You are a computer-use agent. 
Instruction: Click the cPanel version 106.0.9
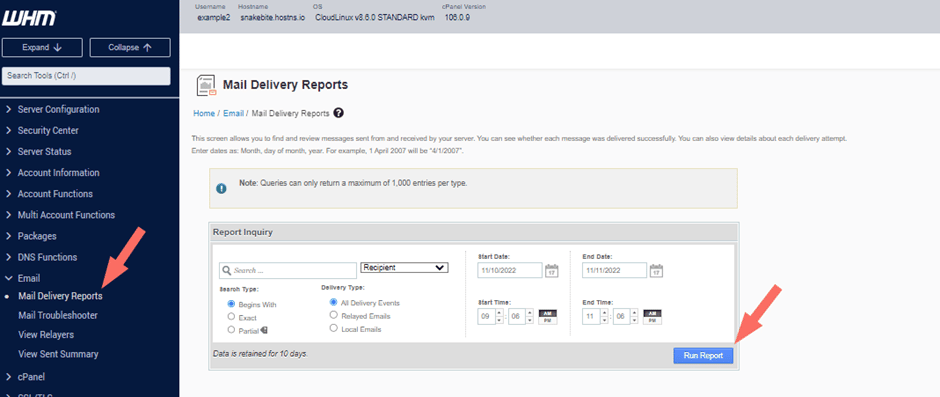tap(457, 17)
